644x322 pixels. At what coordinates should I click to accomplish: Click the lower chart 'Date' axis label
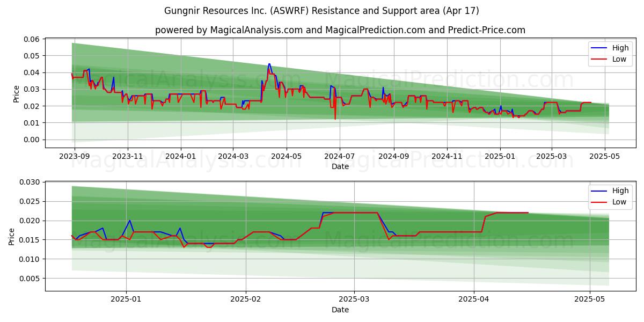[x=340, y=310]
